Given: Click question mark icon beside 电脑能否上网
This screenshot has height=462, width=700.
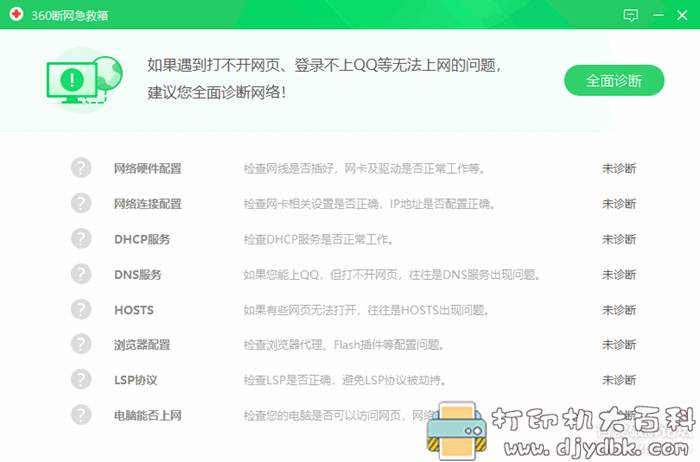Looking at the screenshot, I should click(x=81, y=415).
